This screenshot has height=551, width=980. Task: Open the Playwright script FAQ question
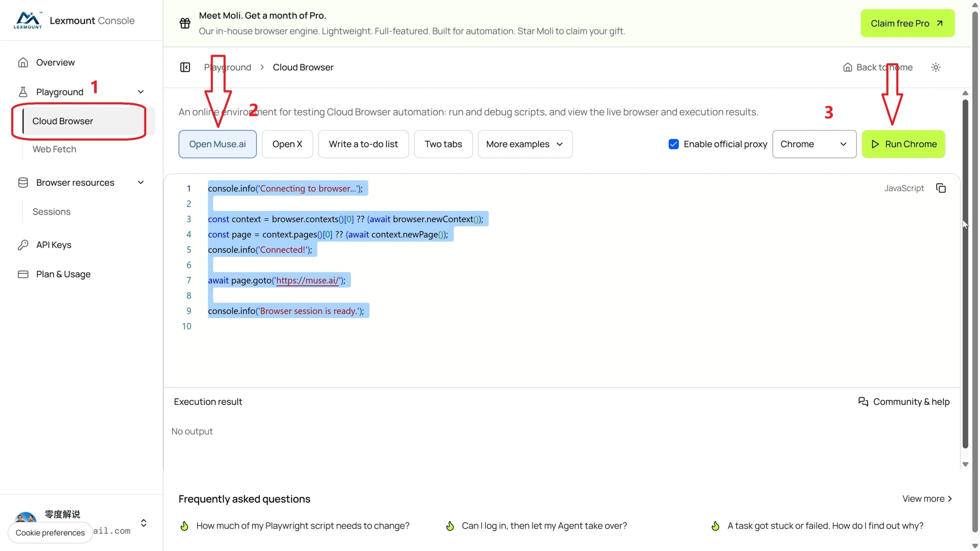point(303,526)
